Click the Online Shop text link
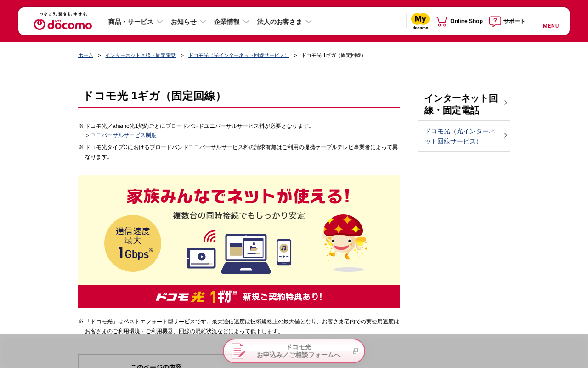Viewport: 588px width, 368px height. [466, 21]
